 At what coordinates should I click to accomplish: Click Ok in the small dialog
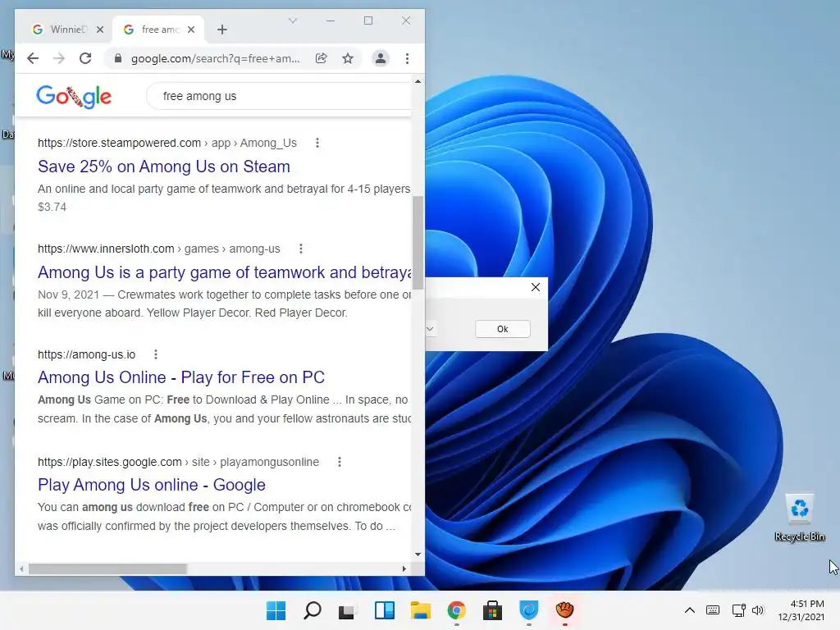pyautogui.click(x=503, y=329)
